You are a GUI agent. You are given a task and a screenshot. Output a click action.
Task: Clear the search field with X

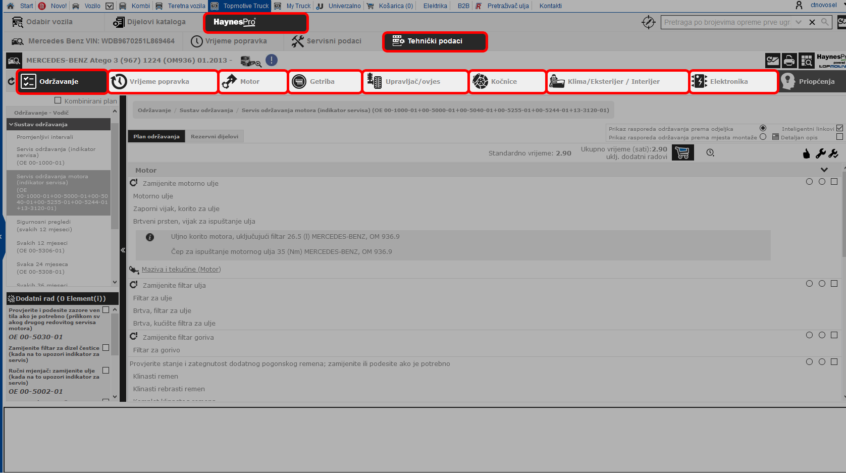pyautogui.click(x=812, y=22)
